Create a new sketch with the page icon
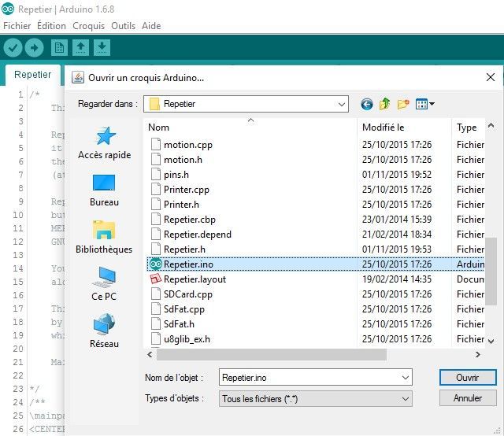This screenshot has width=504, height=436. point(60,48)
